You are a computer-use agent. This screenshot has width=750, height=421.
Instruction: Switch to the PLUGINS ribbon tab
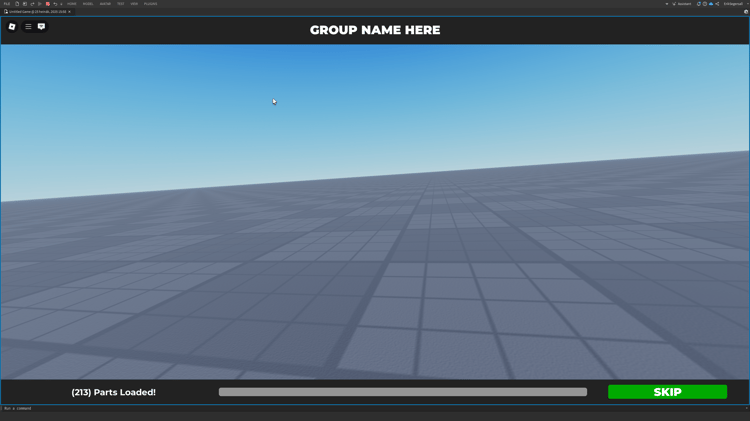coord(151,4)
